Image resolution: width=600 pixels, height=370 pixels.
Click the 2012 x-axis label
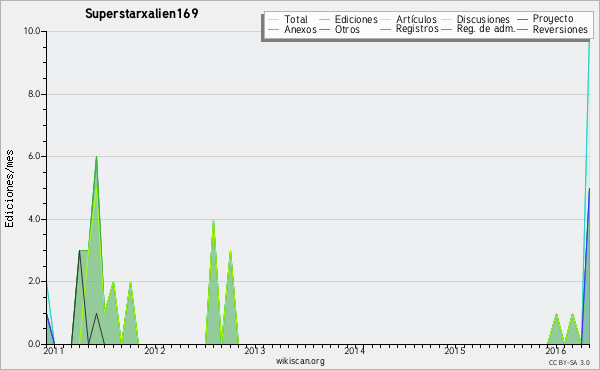pos(155,351)
